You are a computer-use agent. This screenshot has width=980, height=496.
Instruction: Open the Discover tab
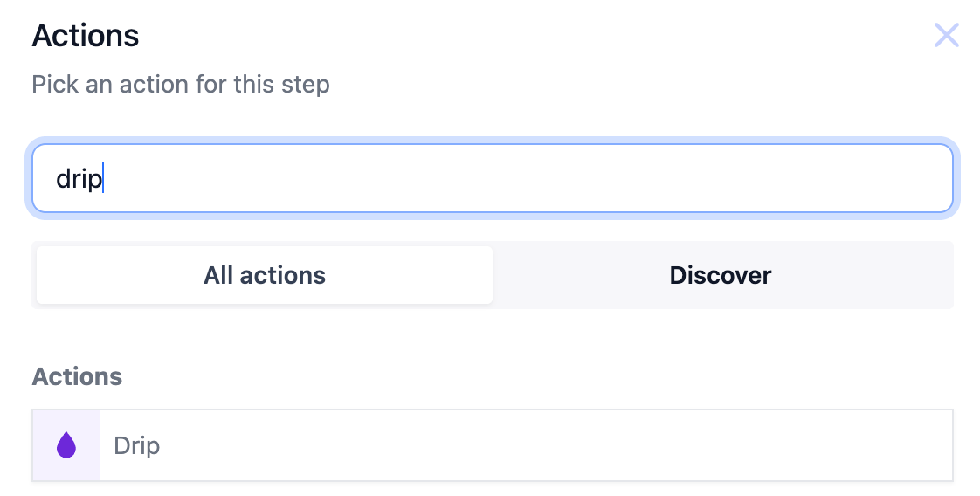(721, 276)
